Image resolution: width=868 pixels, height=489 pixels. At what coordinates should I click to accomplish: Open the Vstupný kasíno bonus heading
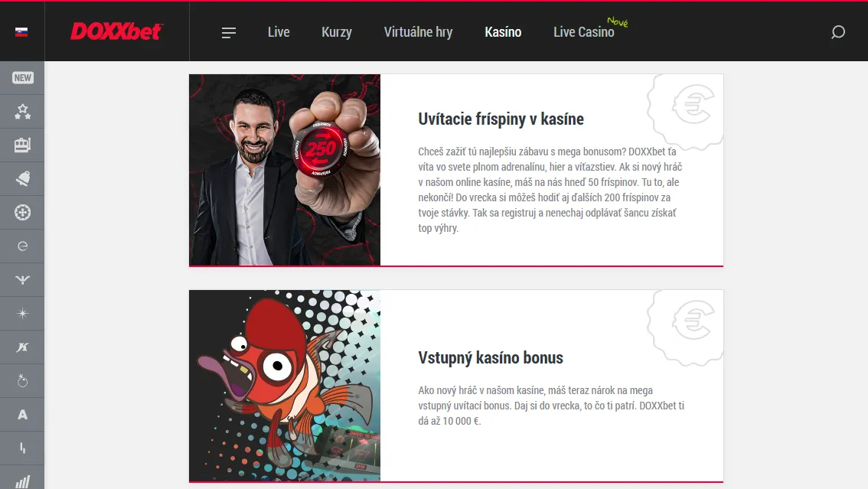(x=491, y=358)
